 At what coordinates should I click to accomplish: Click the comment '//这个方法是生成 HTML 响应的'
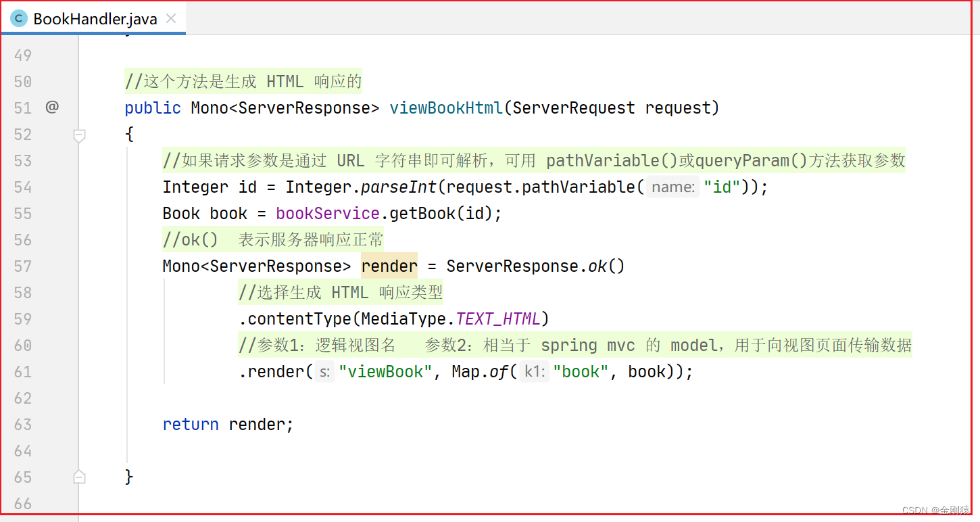(243, 82)
